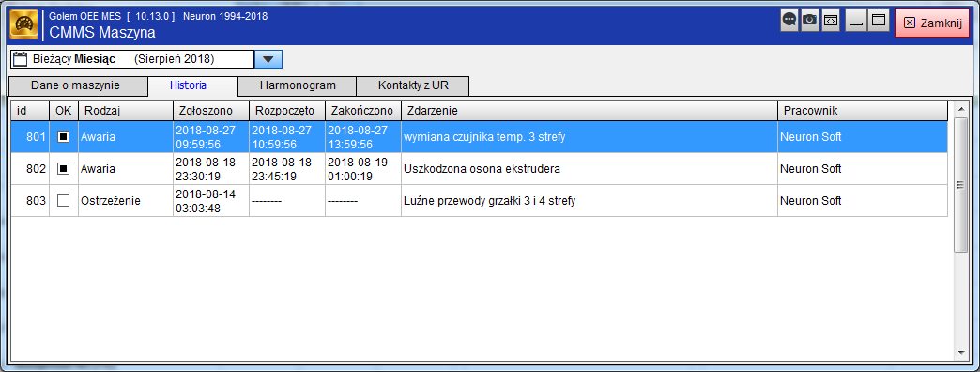Click reported time 2018-08-27 09:59:56
980x372 pixels.
click(x=211, y=136)
